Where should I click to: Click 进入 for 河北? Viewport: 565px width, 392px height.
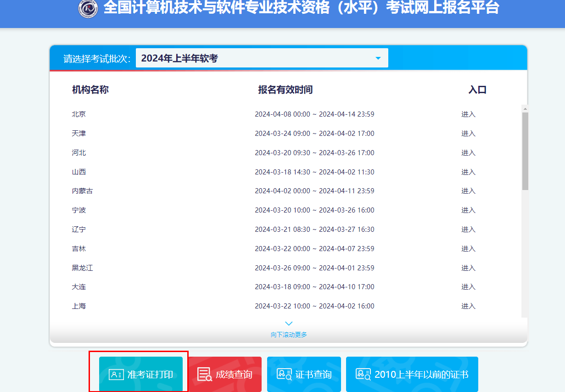(469, 153)
